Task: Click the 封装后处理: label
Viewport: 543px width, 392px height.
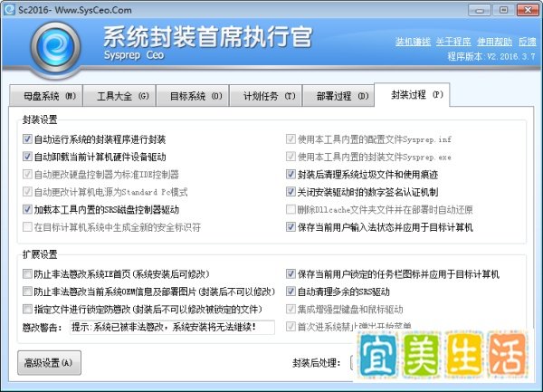Action: pos(317,363)
